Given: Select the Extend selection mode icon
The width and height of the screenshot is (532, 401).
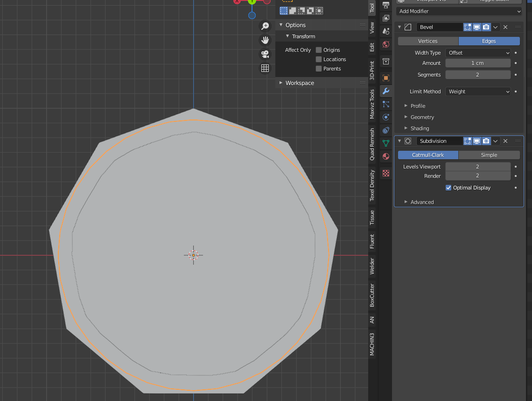Looking at the screenshot, I should click(293, 10).
